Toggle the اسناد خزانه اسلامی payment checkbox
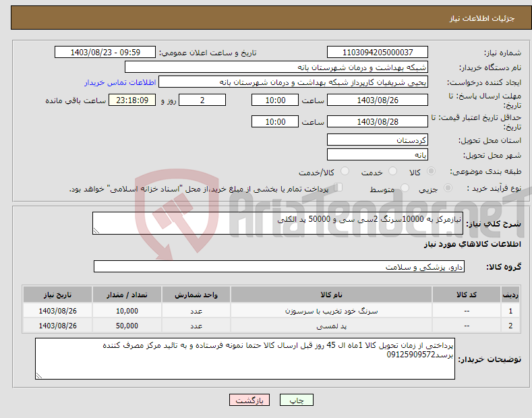Viewport: 532px width, 418px height. [x=338, y=187]
